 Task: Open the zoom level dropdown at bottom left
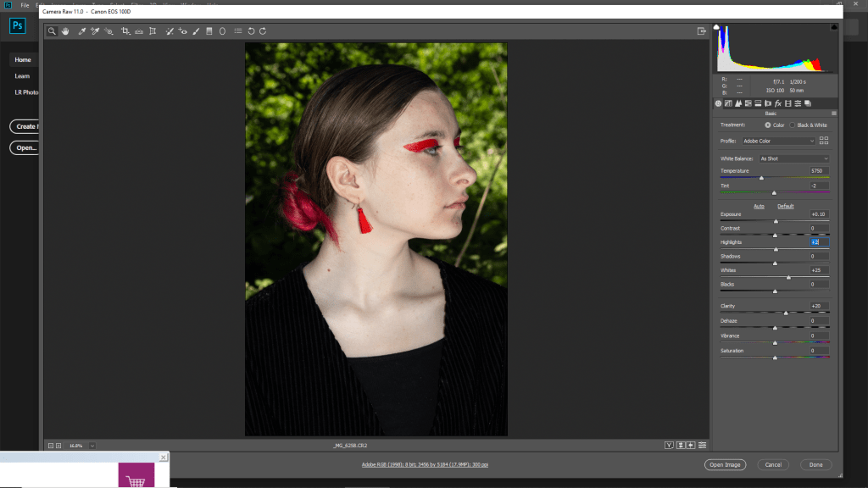[92, 445]
